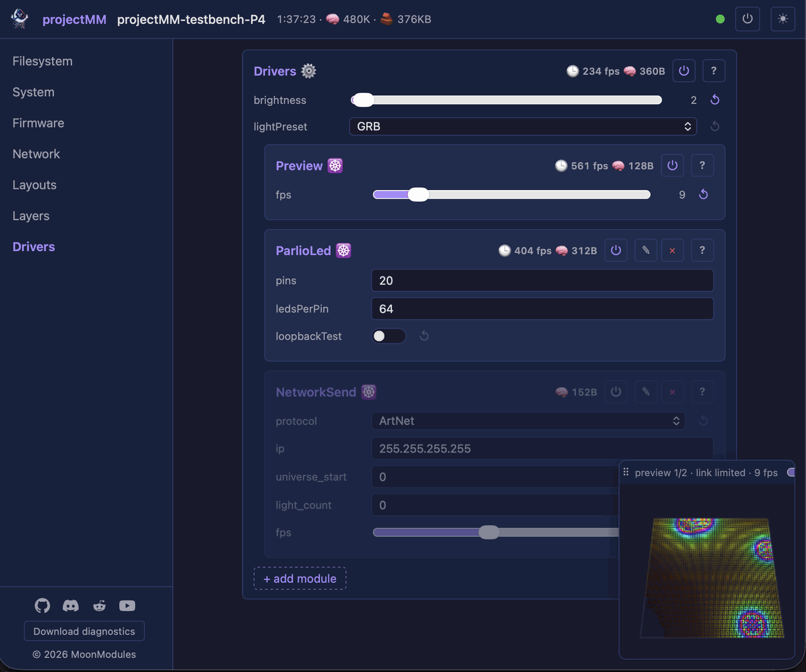Click the 480K heap brain icon
806x672 pixels.
click(x=333, y=19)
